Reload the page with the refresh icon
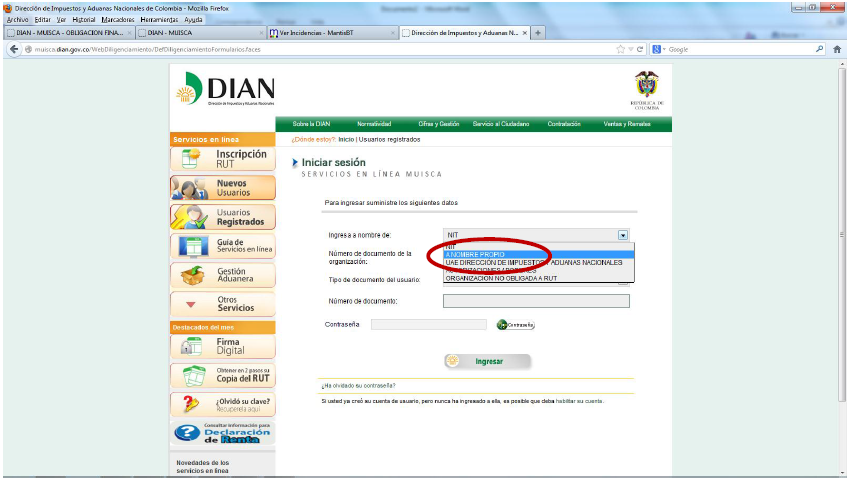This screenshot has height=481, width=850. pyautogui.click(x=640, y=49)
